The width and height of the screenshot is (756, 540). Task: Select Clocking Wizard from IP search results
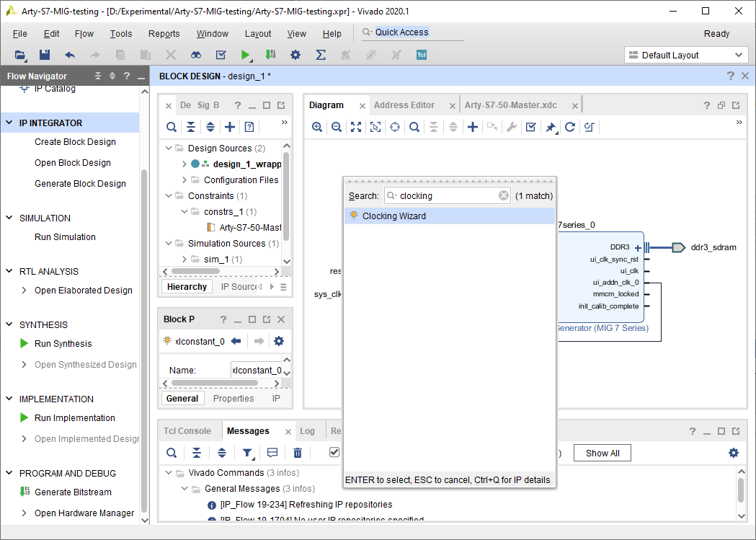[450, 216]
